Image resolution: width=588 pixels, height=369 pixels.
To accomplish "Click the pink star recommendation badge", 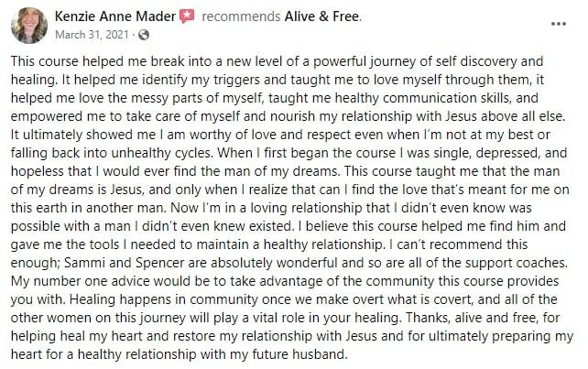I will click(x=187, y=16).
